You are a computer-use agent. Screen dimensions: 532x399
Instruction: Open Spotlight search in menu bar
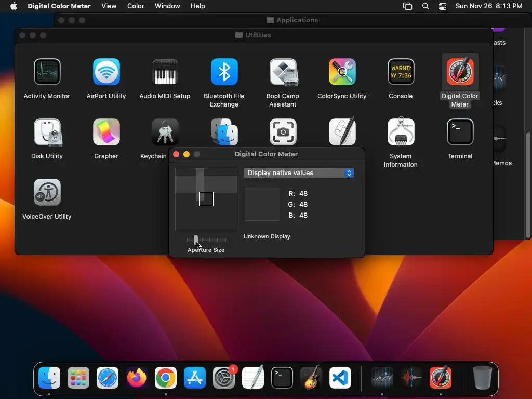tap(425, 6)
